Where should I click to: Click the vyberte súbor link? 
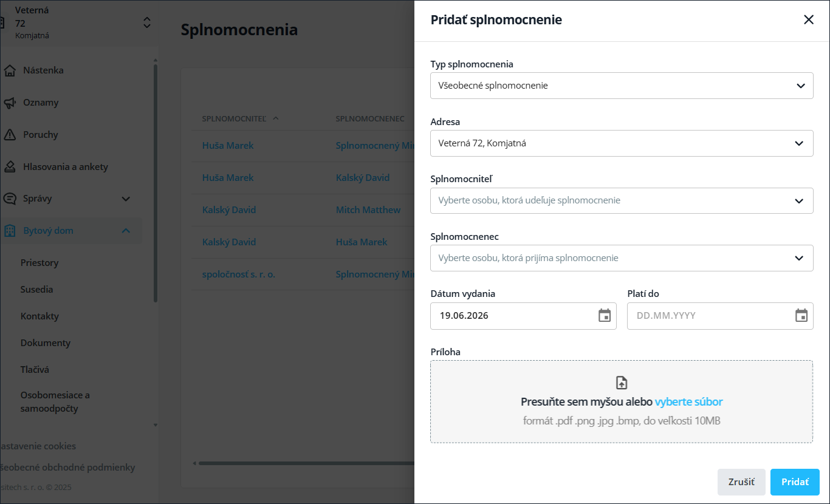pos(689,402)
